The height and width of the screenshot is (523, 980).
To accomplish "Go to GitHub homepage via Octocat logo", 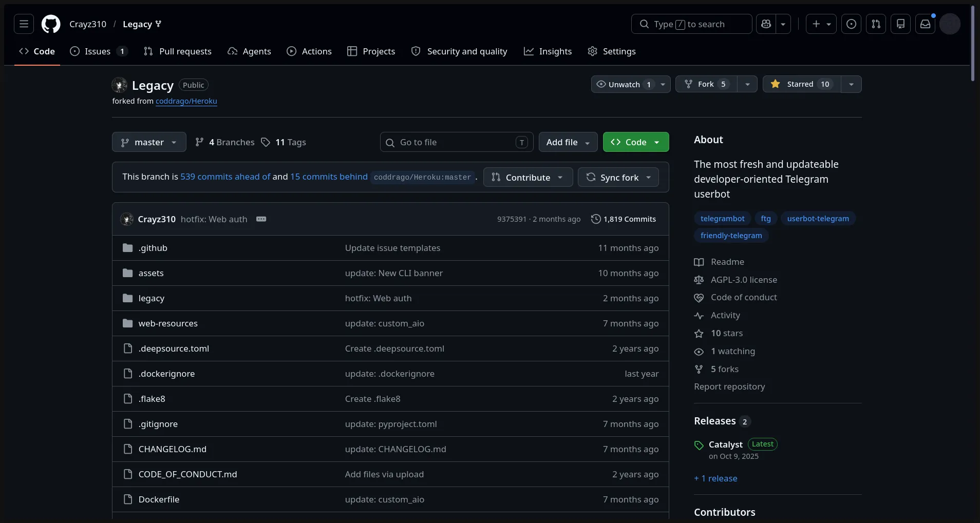I will (x=51, y=24).
